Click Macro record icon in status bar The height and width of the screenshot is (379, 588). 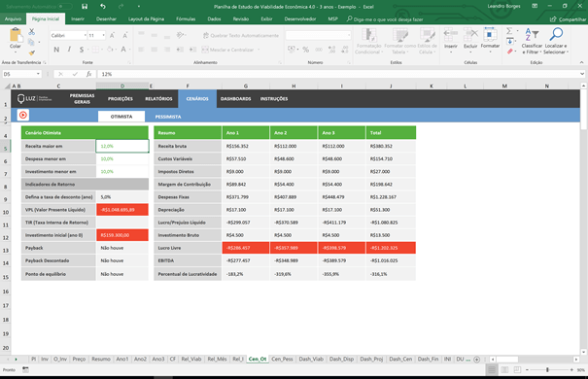coord(25,369)
